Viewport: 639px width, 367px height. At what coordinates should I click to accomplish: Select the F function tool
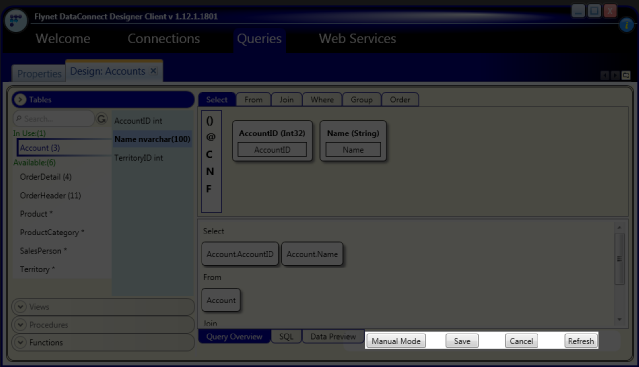click(209, 189)
